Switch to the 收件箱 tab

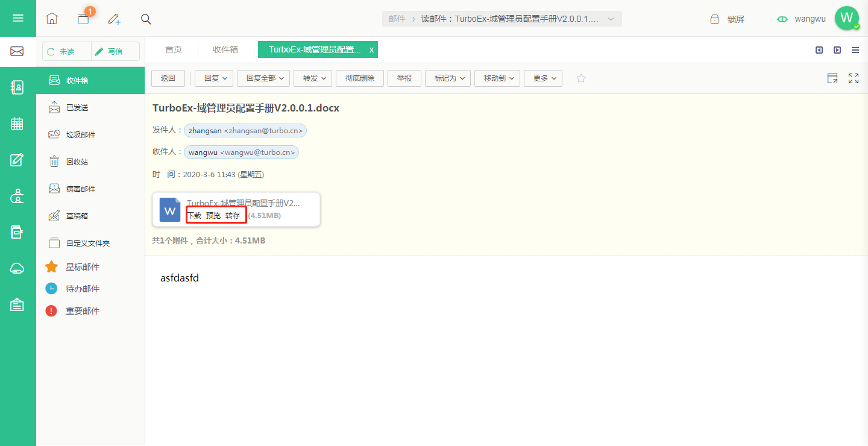click(x=225, y=49)
